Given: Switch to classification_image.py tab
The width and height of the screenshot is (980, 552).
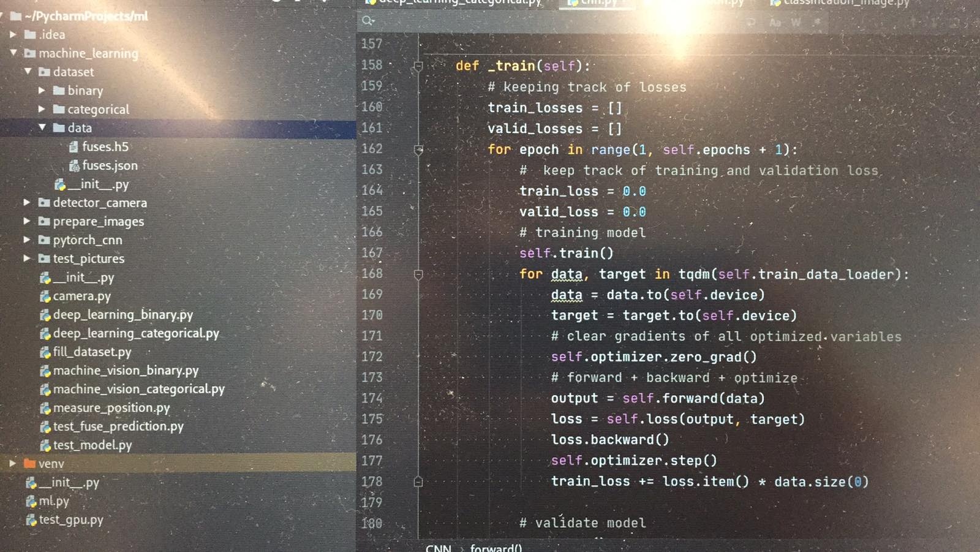Looking at the screenshot, I should tap(845, 2).
